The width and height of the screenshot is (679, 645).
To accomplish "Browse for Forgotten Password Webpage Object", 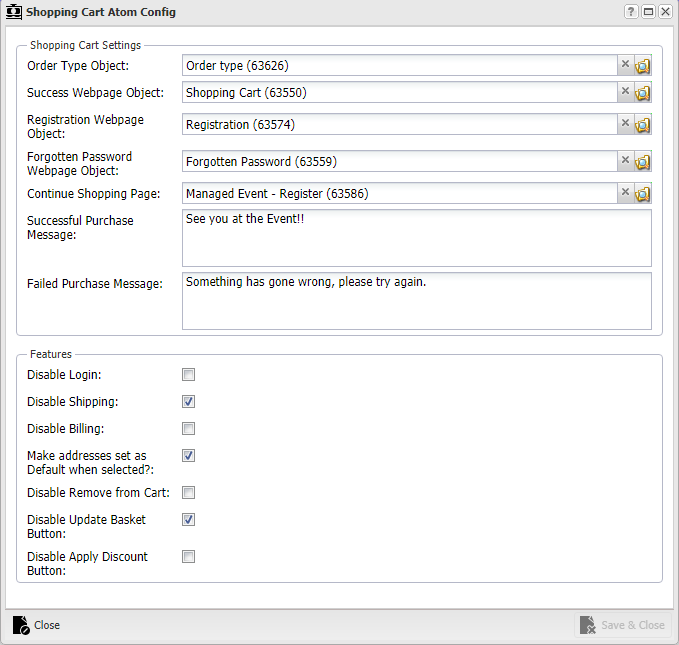I will 643,162.
